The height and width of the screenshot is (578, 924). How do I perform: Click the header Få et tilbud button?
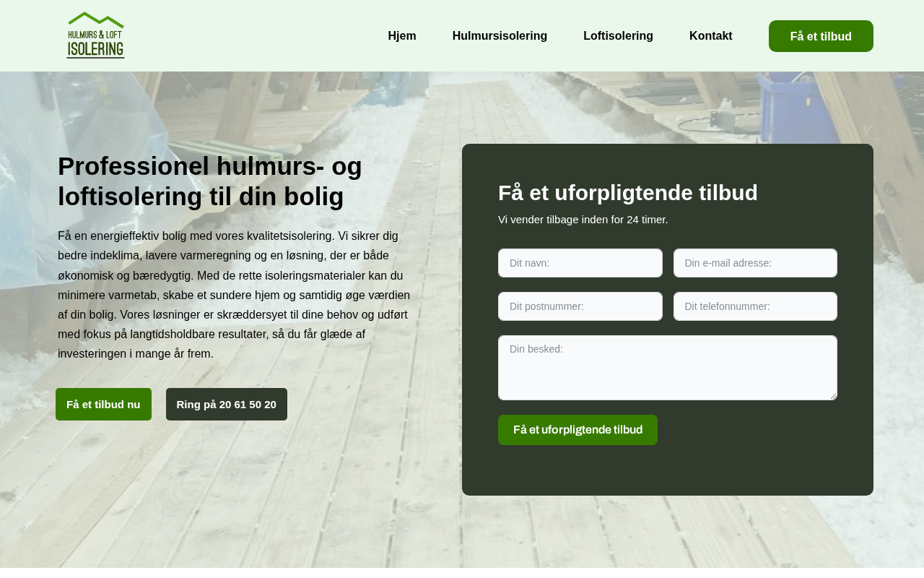tap(821, 36)
